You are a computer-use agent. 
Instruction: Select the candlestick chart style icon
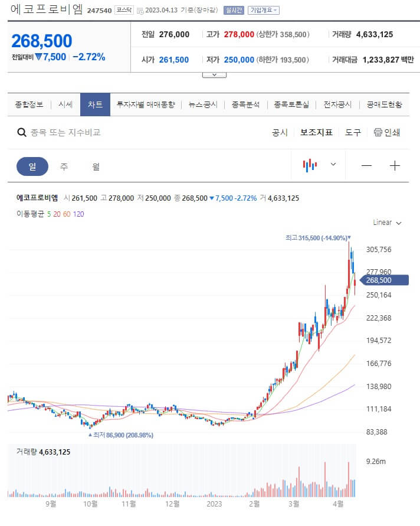tap(310, 165)
